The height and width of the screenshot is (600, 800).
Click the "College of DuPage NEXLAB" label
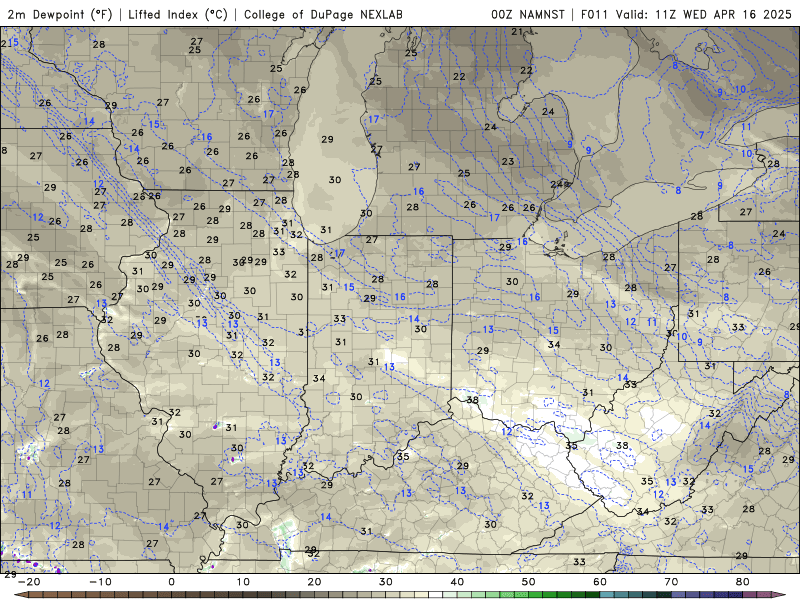(323, 14)
